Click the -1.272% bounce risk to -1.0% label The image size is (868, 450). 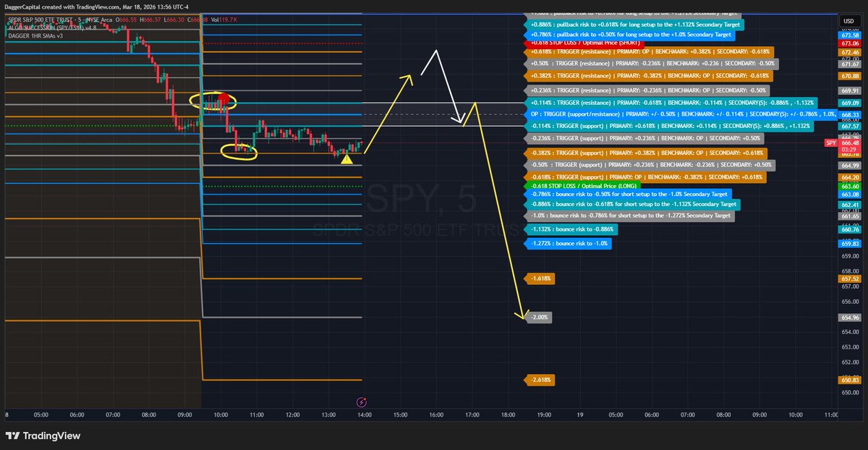point(567,244)
